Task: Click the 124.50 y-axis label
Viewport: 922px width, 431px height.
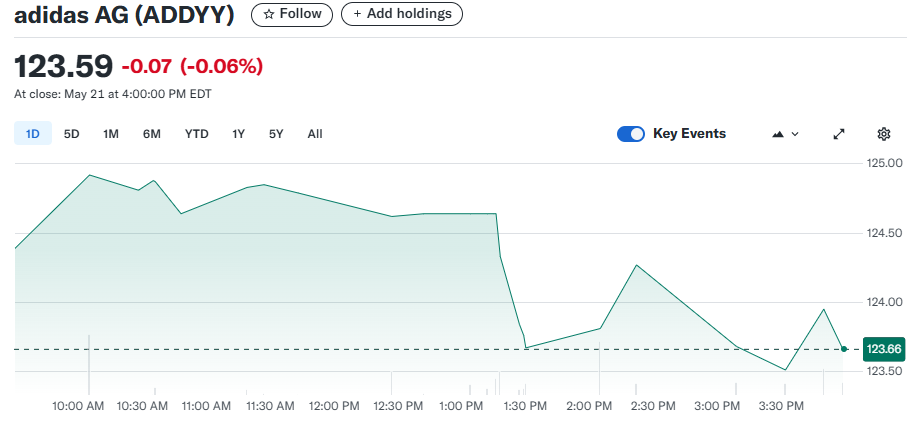Action: 884,233
